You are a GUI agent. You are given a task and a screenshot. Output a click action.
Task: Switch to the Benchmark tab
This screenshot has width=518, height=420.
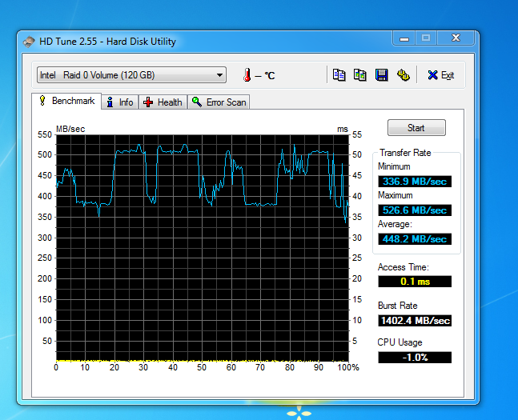(x=66, y=102)
